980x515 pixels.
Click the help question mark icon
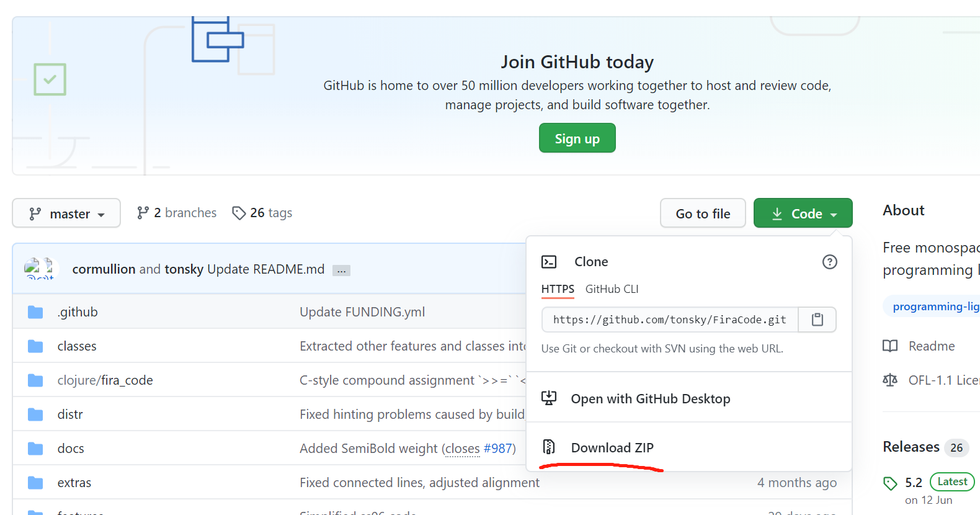(x=829, y=262)
